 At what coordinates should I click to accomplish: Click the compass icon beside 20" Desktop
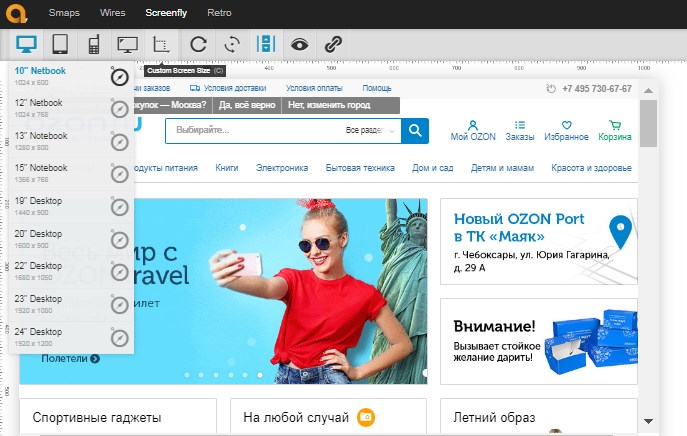119,240
